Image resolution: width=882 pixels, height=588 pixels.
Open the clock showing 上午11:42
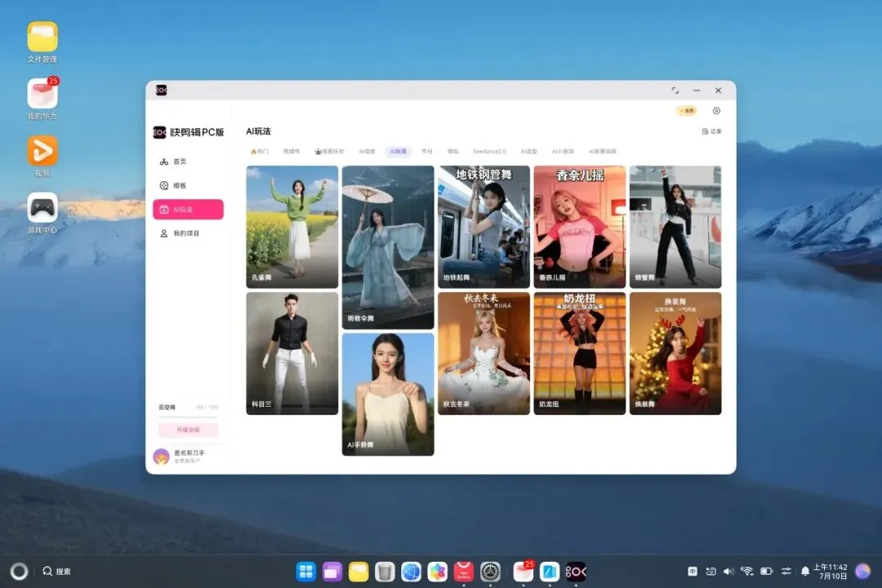click(831, 571)
